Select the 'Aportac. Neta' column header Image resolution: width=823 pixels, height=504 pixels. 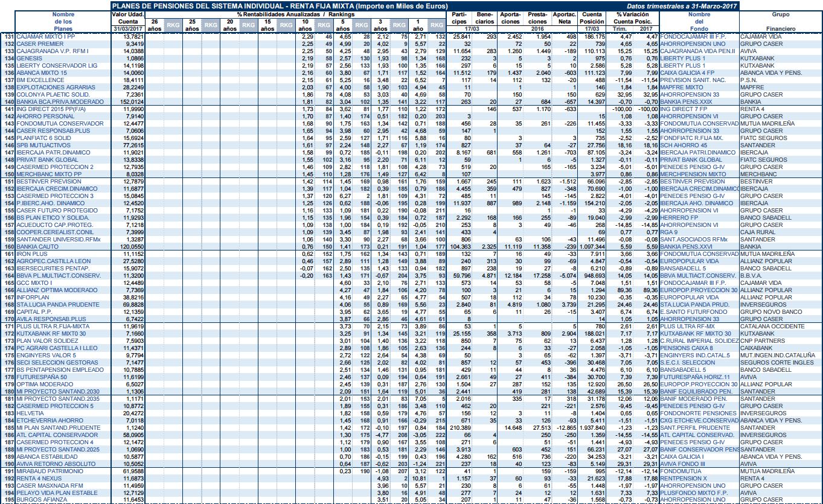pos(564,18)
